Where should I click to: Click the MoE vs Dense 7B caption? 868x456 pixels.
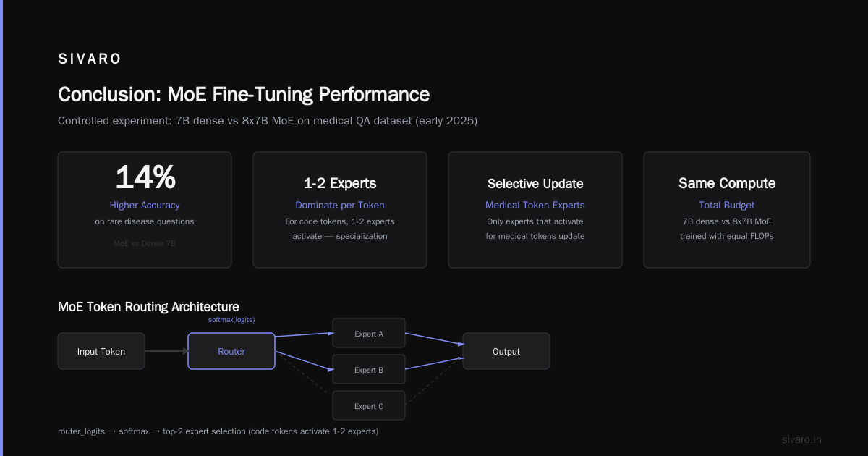[x=145, y=243]
